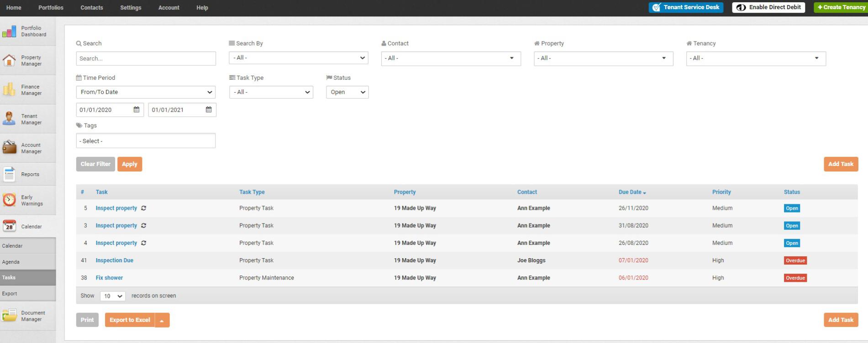
Task: Open the Contact filter dropdown
Action: coord(451,58)
